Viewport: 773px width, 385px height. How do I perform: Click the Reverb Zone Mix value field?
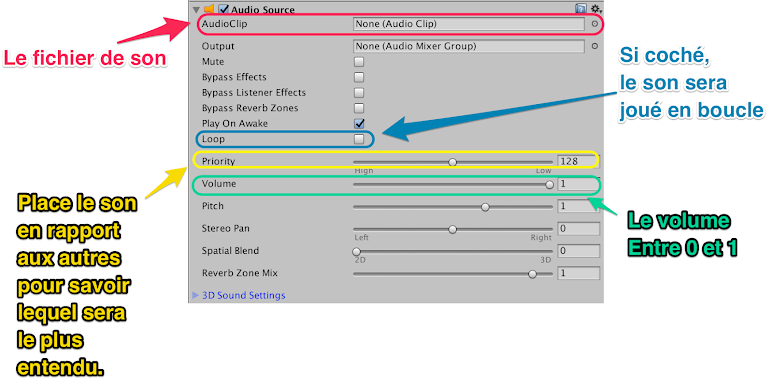coord(578,273)
